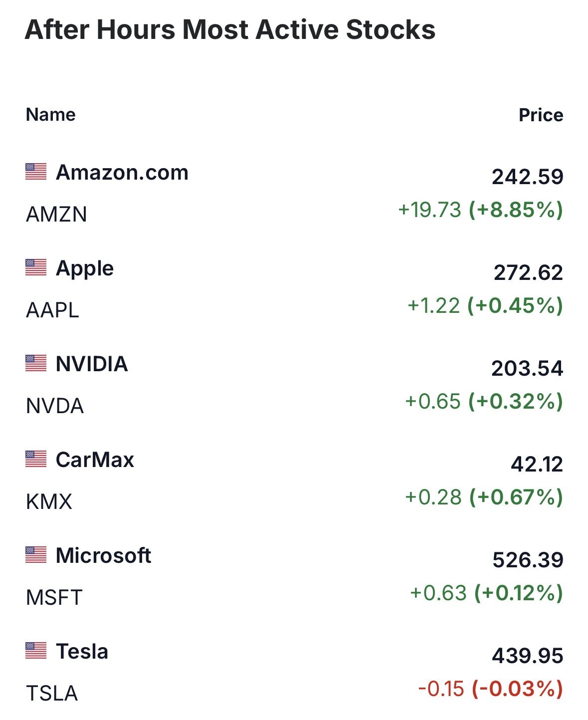Click the AMZN ticker symbol
The height and width of the screenshot is (720, 588).
click(x=56, y=215)
